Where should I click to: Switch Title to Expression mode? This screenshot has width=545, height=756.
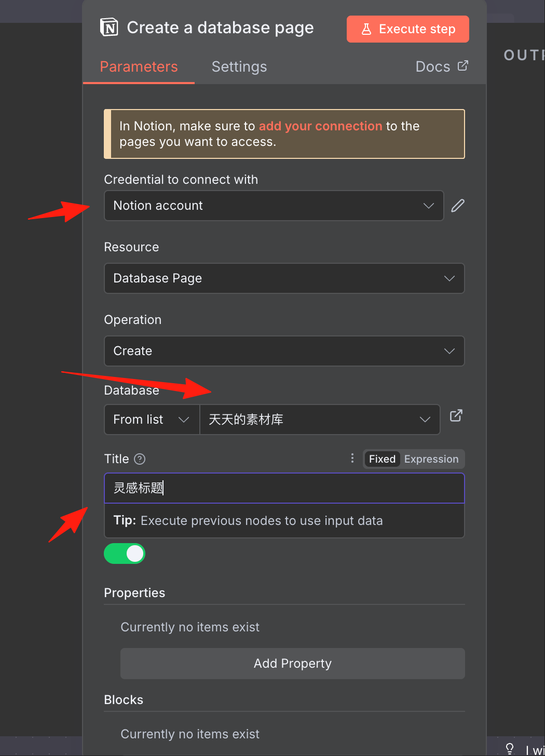(x=431, y=459)
